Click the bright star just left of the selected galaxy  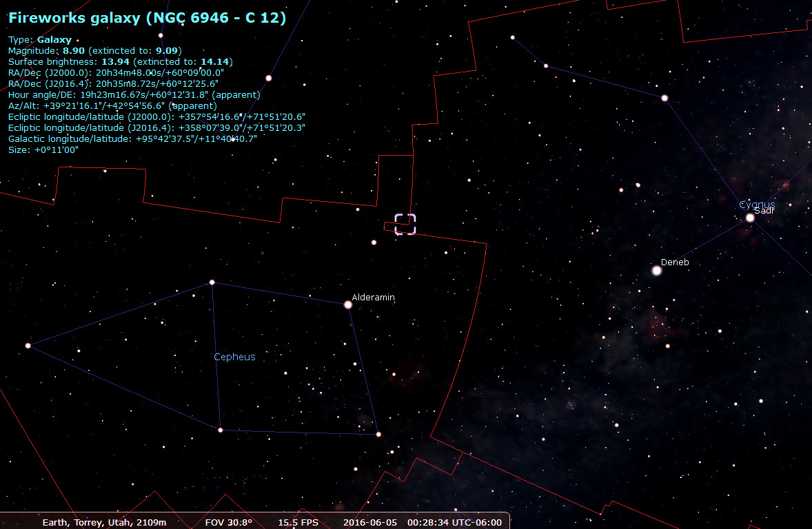click(x=374, y=242)
